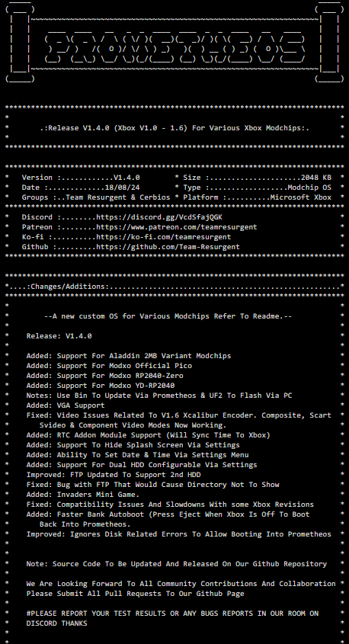Open the Patreon teamresurgent link
Viewport: 349px width, 644px height.
[177, 226]
